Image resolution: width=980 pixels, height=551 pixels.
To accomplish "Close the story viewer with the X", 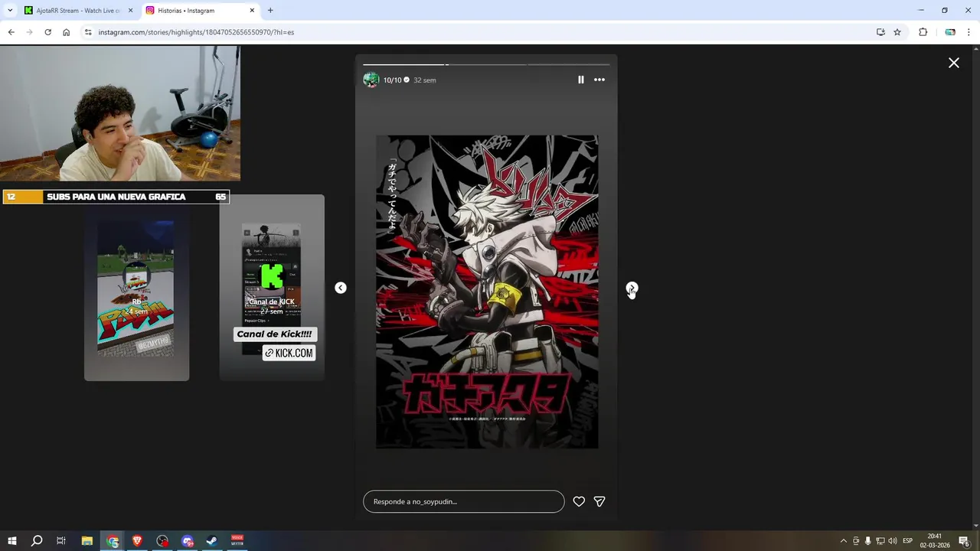I will [954, 63].
